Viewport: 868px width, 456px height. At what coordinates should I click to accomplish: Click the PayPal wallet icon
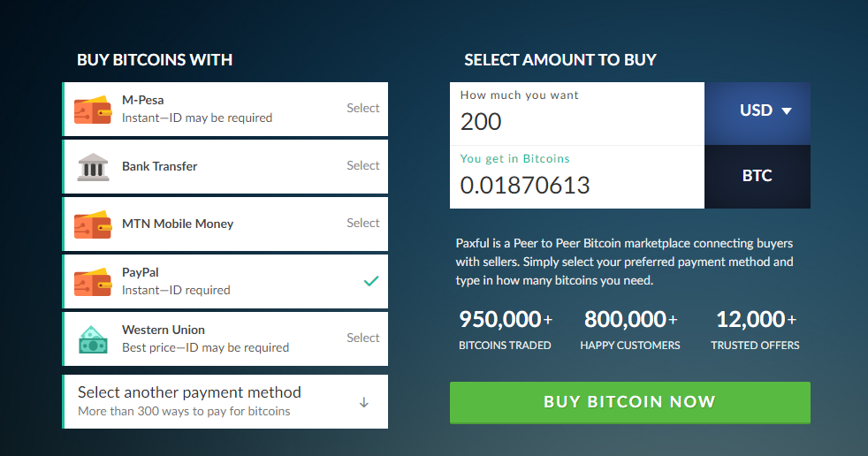[93, 282]
